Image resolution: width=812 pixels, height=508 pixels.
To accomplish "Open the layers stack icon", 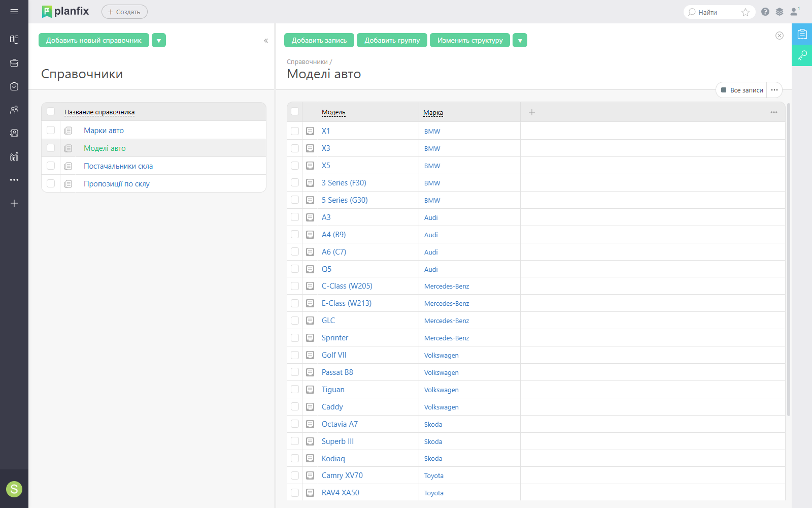I will (780, 12).
